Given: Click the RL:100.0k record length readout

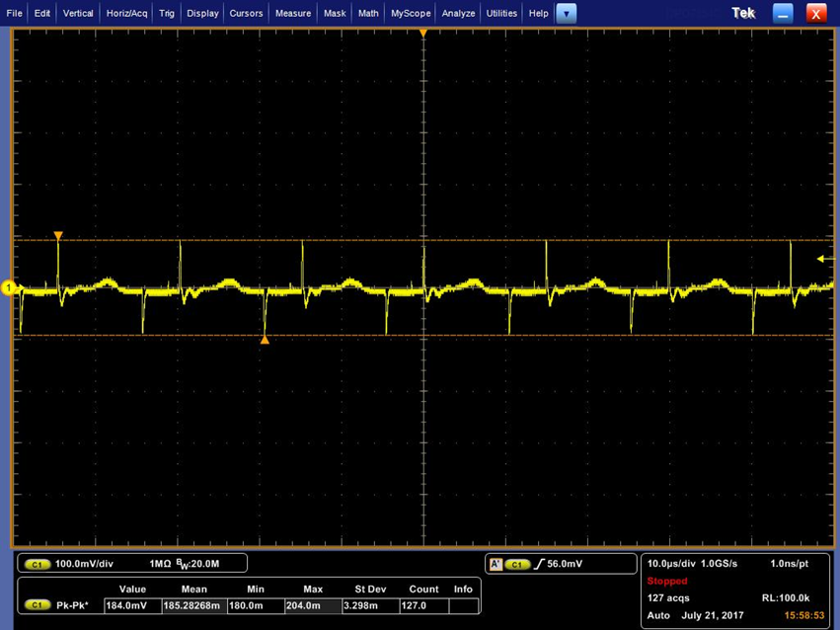Looking at the screenshot, I should point(786,598).
